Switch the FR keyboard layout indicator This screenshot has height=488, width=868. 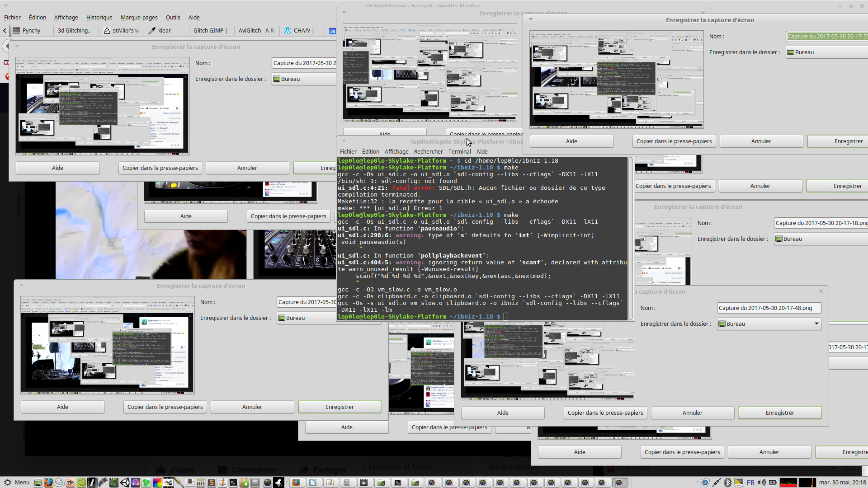click(750, 483)
